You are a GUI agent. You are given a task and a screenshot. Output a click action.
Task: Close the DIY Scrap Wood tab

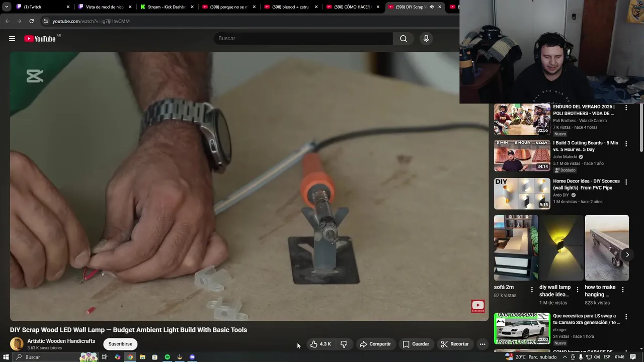coord(440,7)
